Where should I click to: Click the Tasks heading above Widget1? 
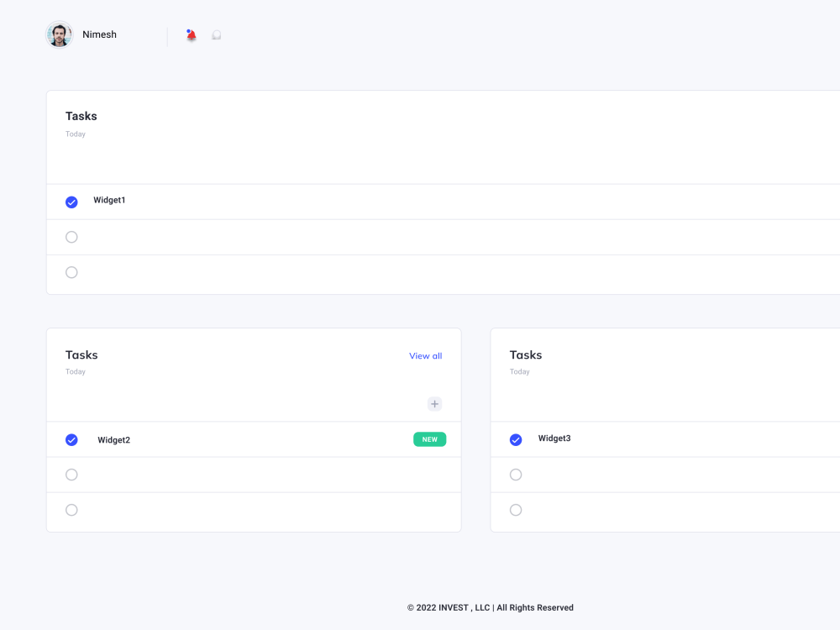81,116
